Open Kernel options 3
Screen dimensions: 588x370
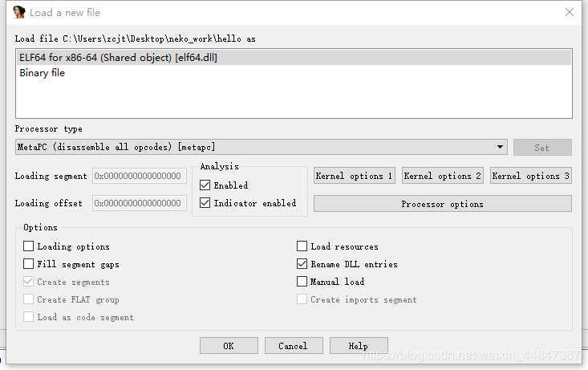click(530, 176)
